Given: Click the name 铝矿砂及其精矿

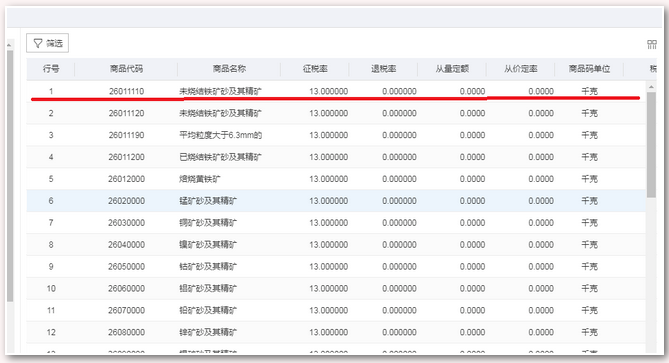Looking at the screenshot, I should [208, 288].
